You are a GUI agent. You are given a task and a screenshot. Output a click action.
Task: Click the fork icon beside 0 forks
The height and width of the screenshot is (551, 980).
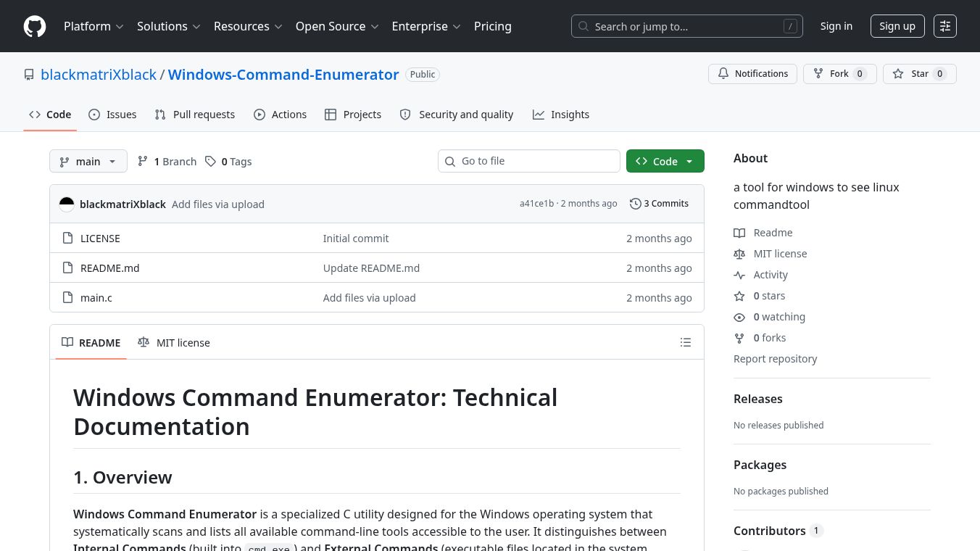point(739,338)
